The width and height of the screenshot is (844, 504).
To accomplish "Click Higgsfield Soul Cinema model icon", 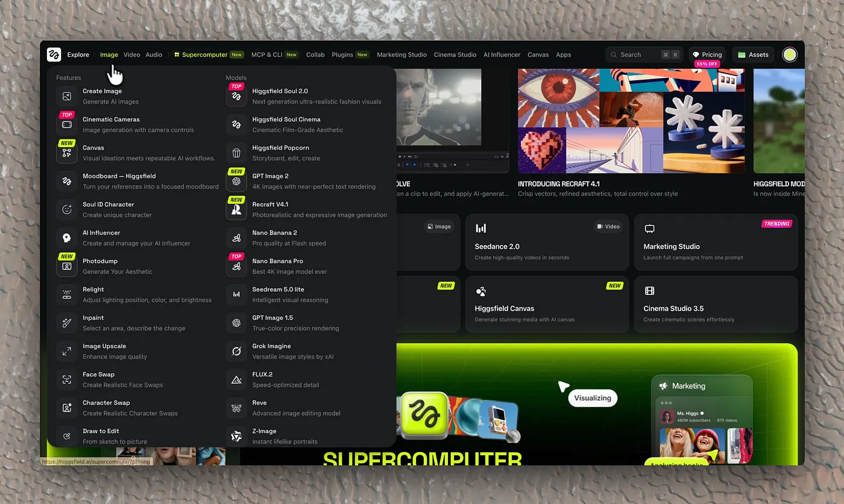I will 237,125.
